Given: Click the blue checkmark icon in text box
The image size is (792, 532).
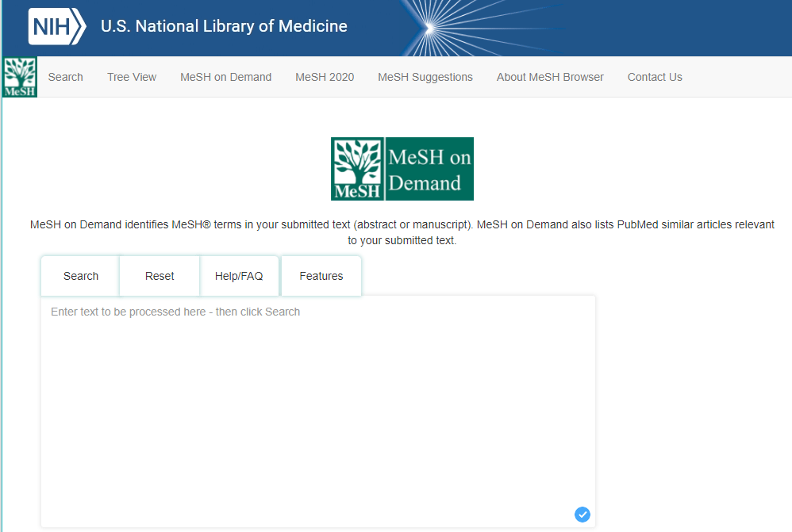Looking at the screenshot, I should 582,514.
